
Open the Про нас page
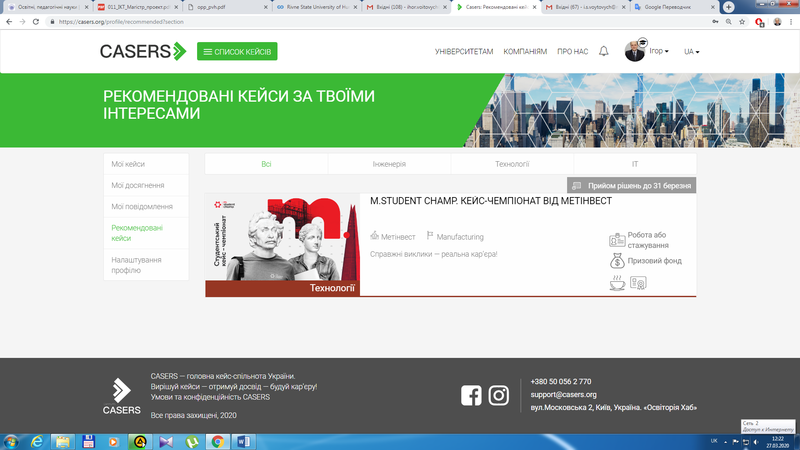click(572, 52)
